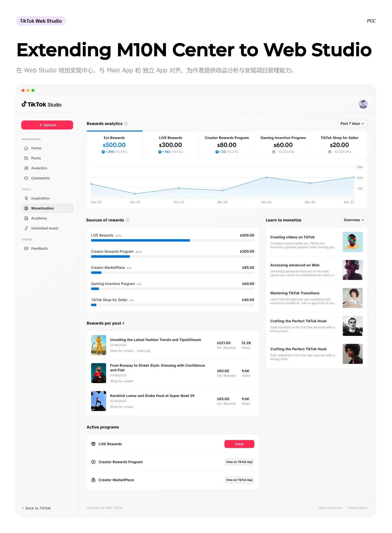Click the Creator MarketPlace bag icon
The height and width of the screenshot is (533, 392).
(x=93, y=480)
